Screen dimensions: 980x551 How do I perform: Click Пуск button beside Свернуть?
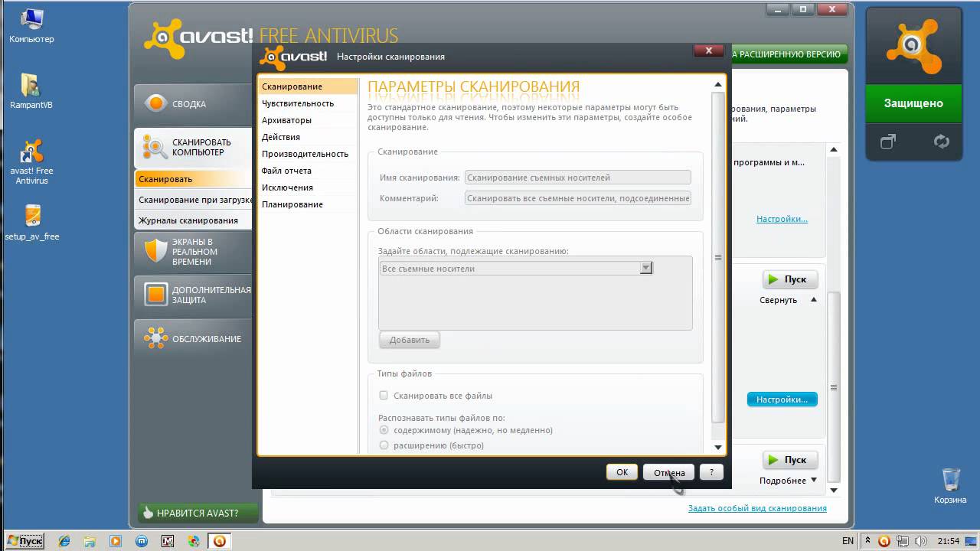click(x=790, y=279)
